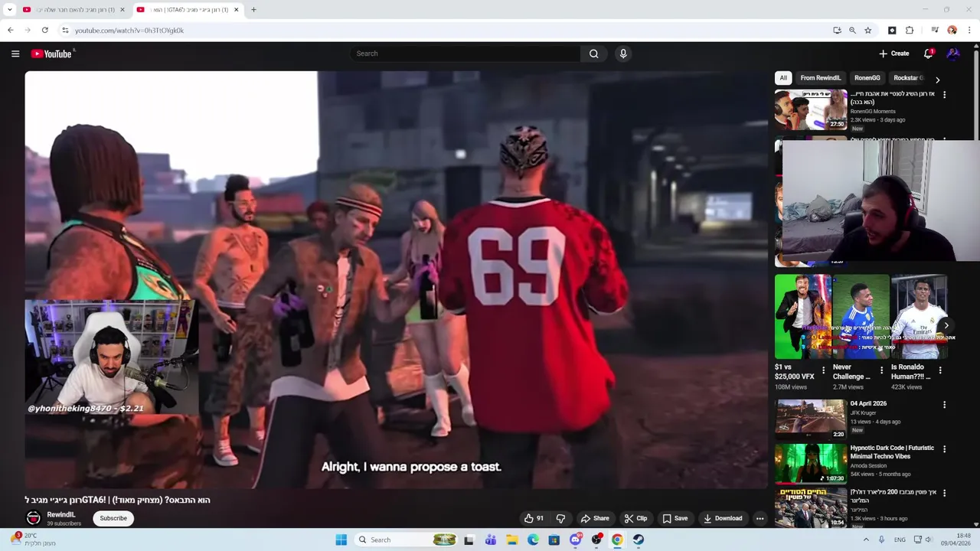
Task: Open the Chrome three-dot menu
Action: [969, 31]
